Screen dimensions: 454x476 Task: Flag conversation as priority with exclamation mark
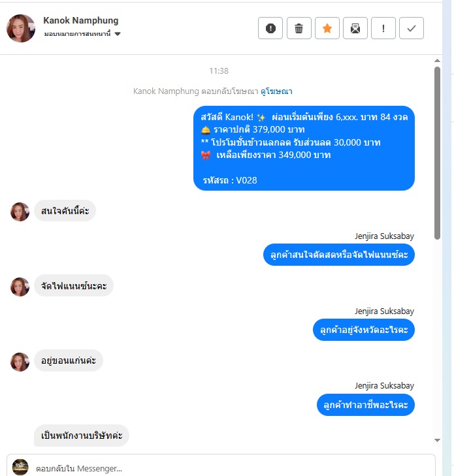(x=383, y=28)
